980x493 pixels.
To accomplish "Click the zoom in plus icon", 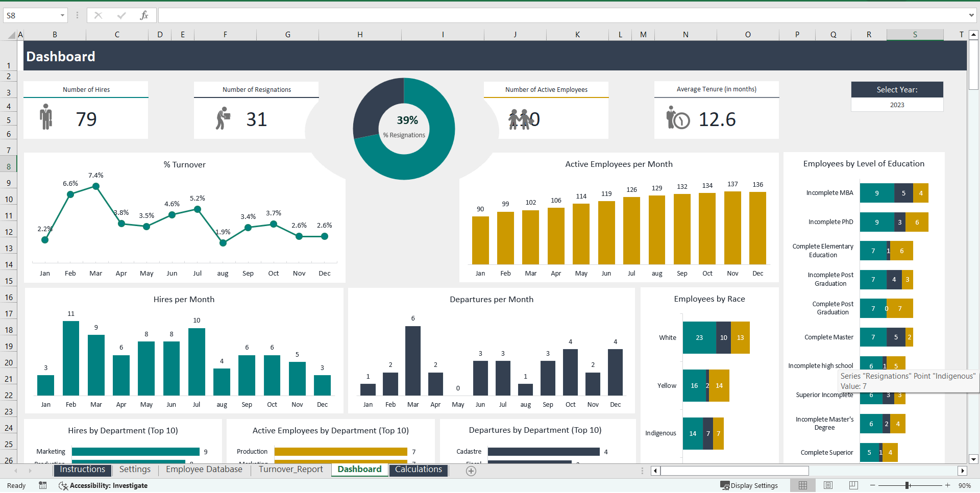I will point(947,485).
